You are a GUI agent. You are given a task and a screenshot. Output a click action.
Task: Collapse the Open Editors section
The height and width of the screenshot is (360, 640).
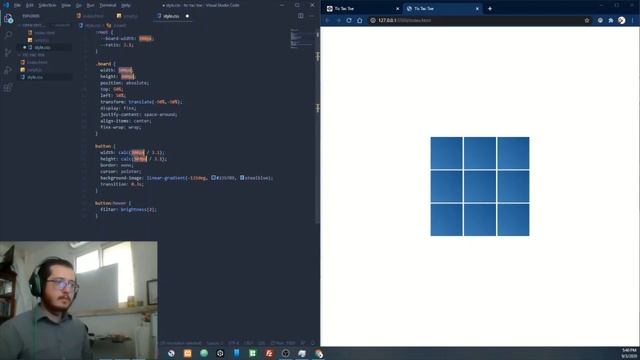(45, 25)
